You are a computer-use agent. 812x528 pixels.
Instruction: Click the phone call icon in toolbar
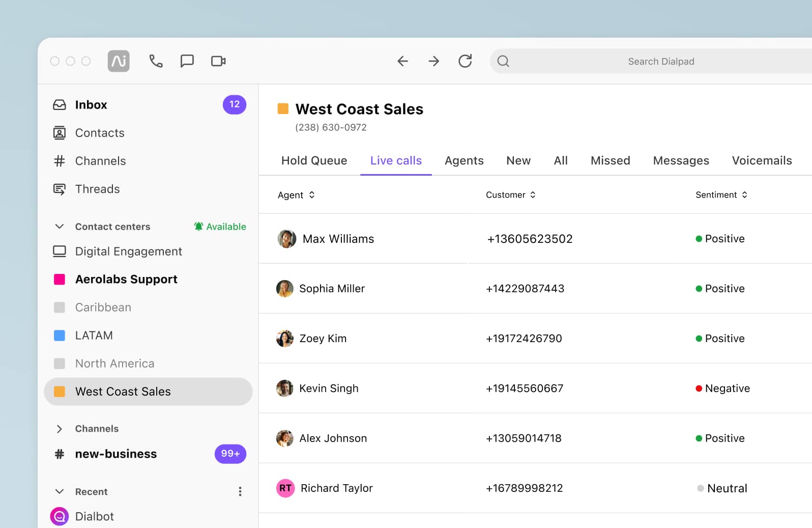click(x=156, y=61)
